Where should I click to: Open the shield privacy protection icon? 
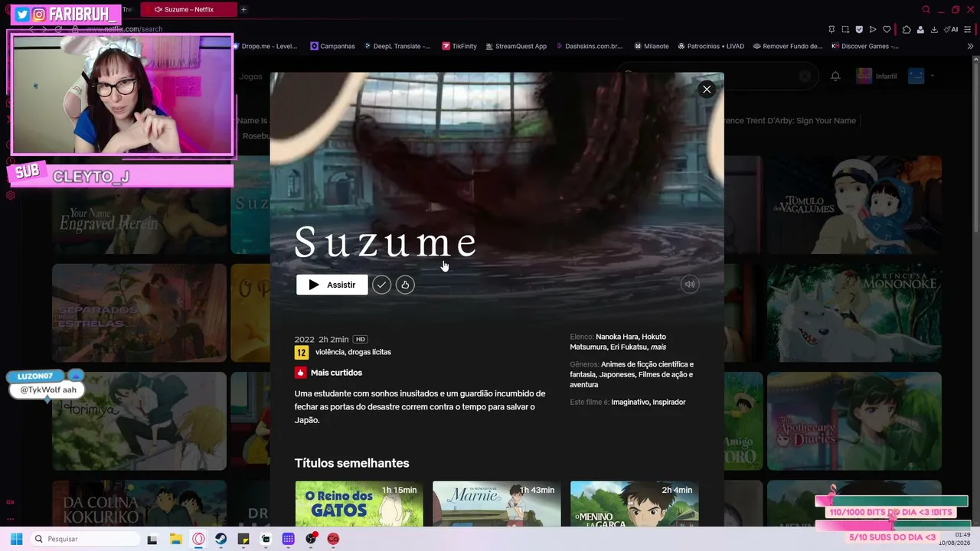click(x=859, y=29)
